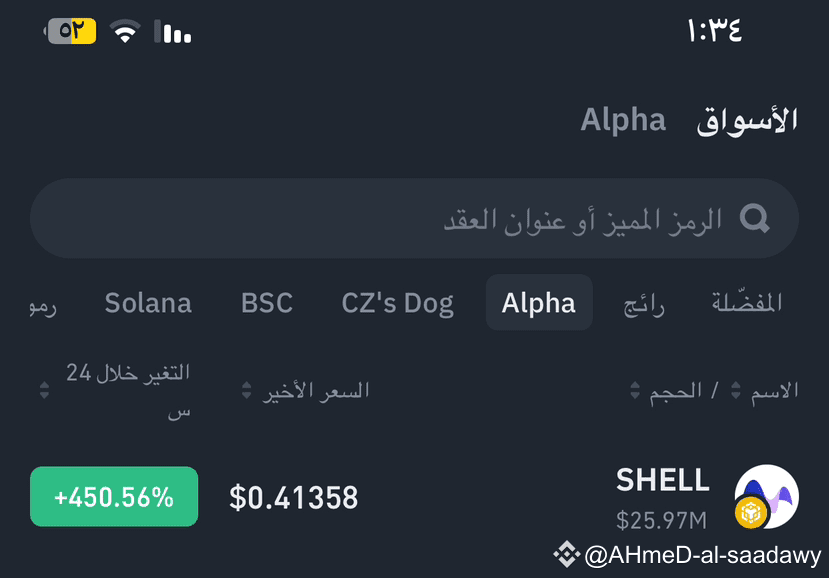Switch to the الأسواق tab
829x578 pixels.
(745, 119)
